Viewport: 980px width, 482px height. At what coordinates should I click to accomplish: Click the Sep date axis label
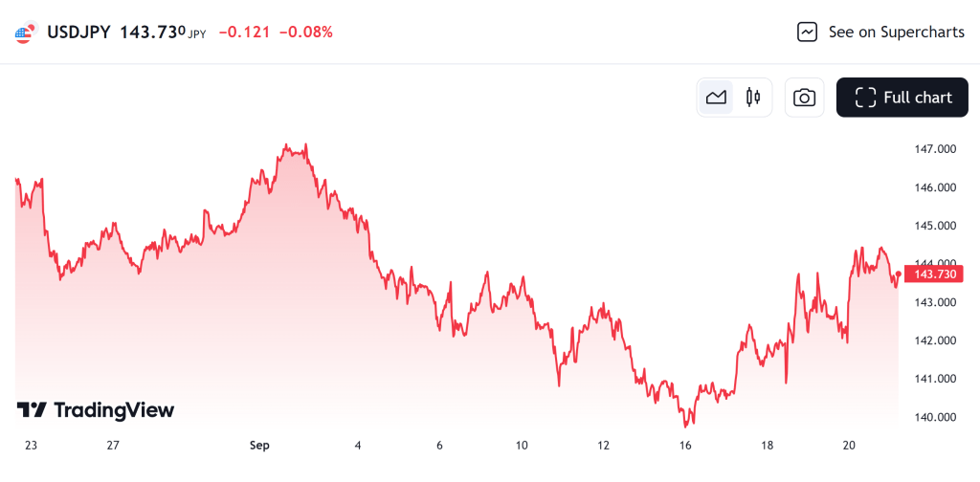(x=259, y=446)
